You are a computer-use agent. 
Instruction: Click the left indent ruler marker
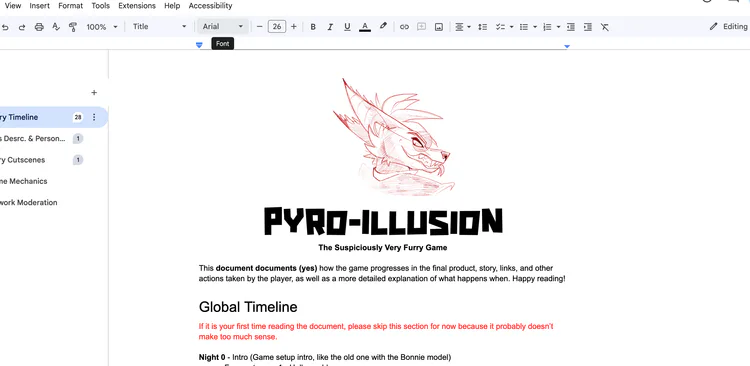[x=199, y=45]
